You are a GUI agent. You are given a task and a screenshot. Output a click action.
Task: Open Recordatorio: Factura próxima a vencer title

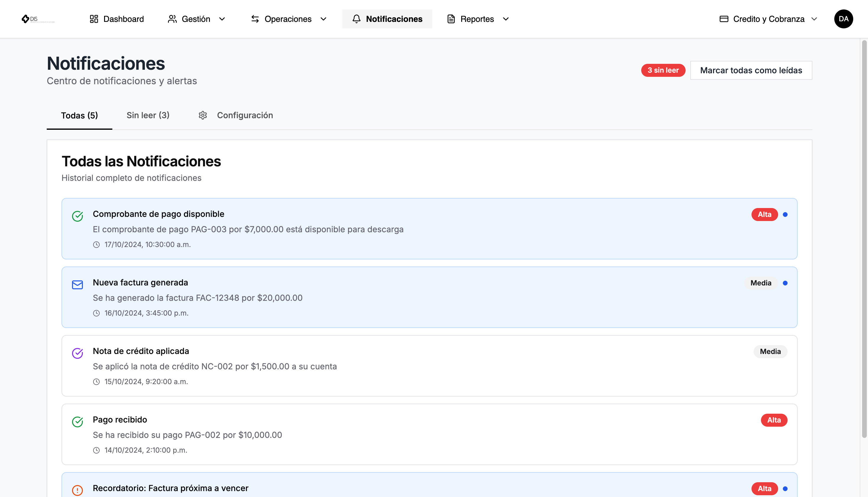(x=170, y=488)
